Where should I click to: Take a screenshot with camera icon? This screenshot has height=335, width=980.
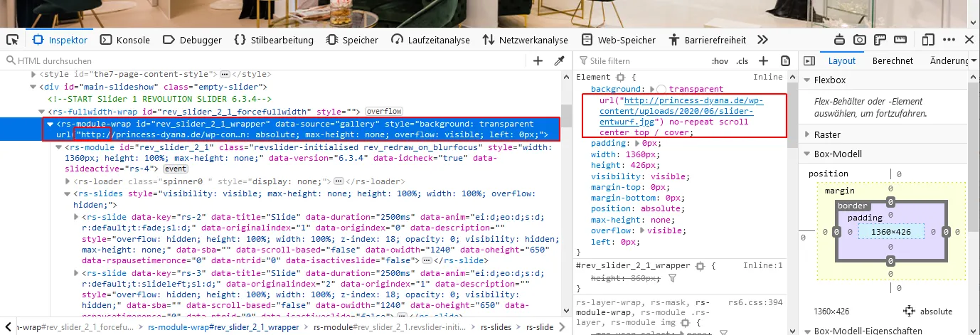click(x=860, y=40)
